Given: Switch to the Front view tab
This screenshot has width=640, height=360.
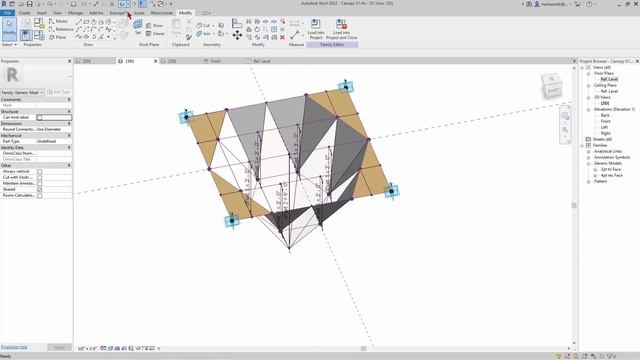Looking at the screenshot, I should (216, 61).
